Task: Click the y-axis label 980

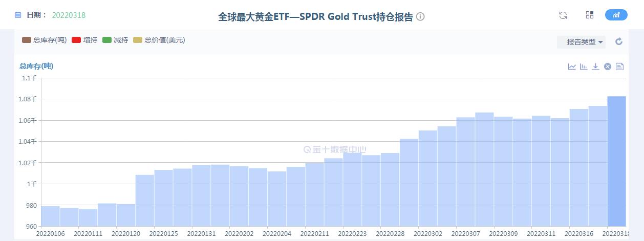Action: [x=31, y=205]
